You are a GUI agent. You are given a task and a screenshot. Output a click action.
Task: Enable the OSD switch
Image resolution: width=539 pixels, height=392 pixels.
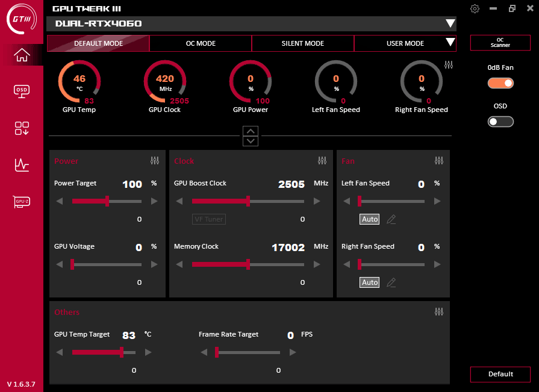[x=500, y=122]
